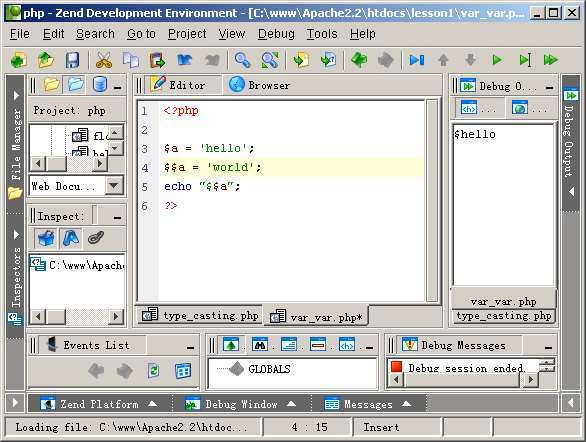Click the C:\www\Apach path in Inspectors
This screenshot has height=442, width=586.
(x=86, y=265)
